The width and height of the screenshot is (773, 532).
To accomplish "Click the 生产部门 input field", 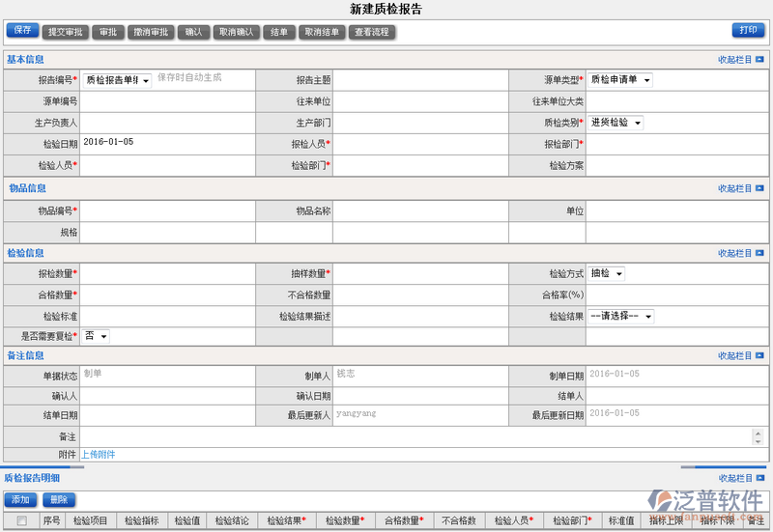I will tap(420, 123).
